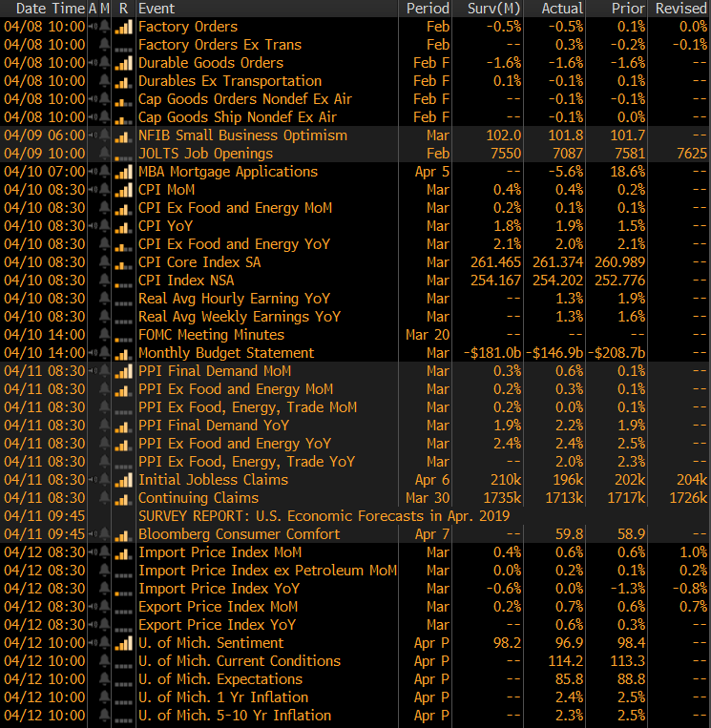Toggle alert bell for Bloomberg Consumer Comfort
Viewport: 711px width, 728px height.
(104, 534)
